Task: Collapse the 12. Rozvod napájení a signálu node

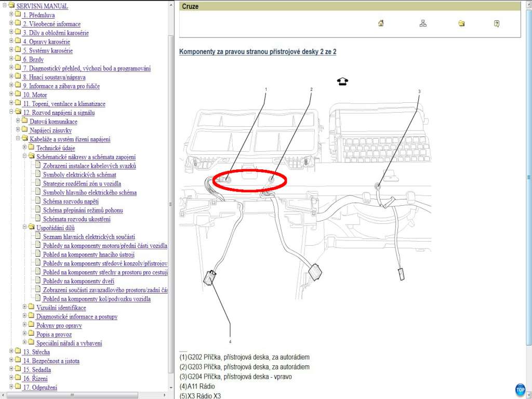Action: coord(11,112)
